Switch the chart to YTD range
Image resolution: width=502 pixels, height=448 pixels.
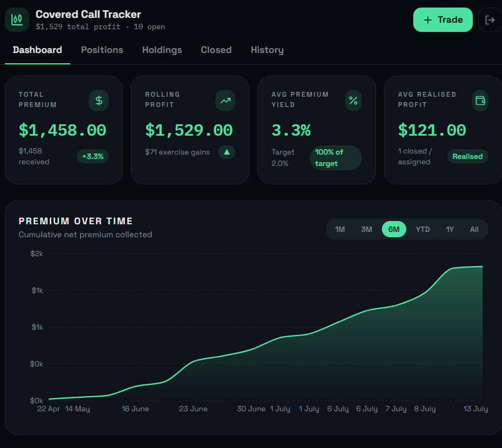422,229
